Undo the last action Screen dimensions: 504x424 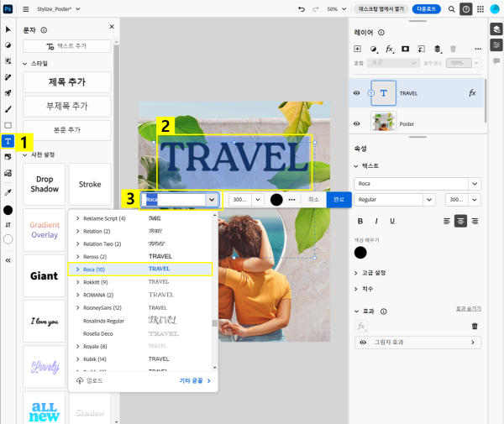click(302, 9)
